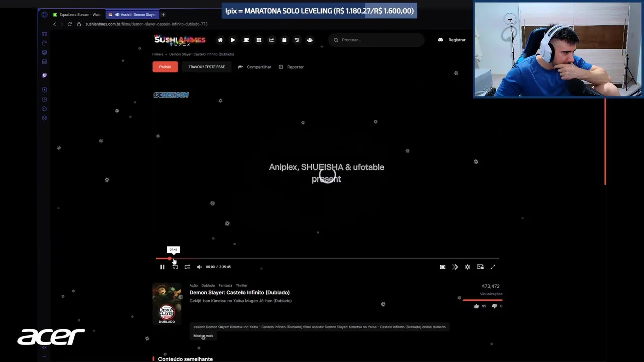Select the Padrão player option

click(x=165, y=67)
